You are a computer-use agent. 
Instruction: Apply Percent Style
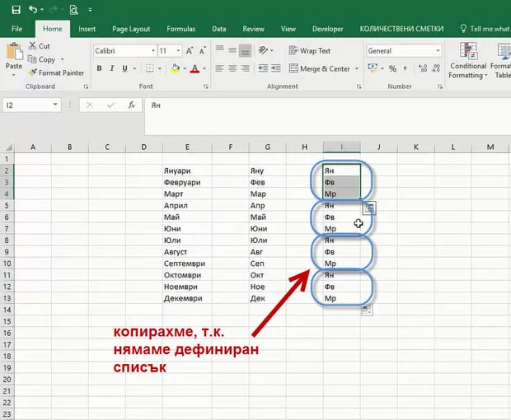392,68
